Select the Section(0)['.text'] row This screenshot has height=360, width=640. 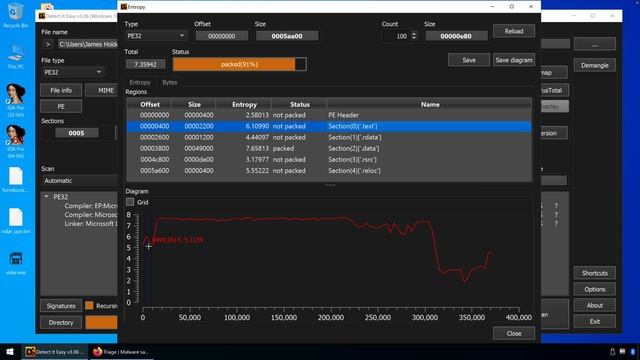click(x=329, y=126)
